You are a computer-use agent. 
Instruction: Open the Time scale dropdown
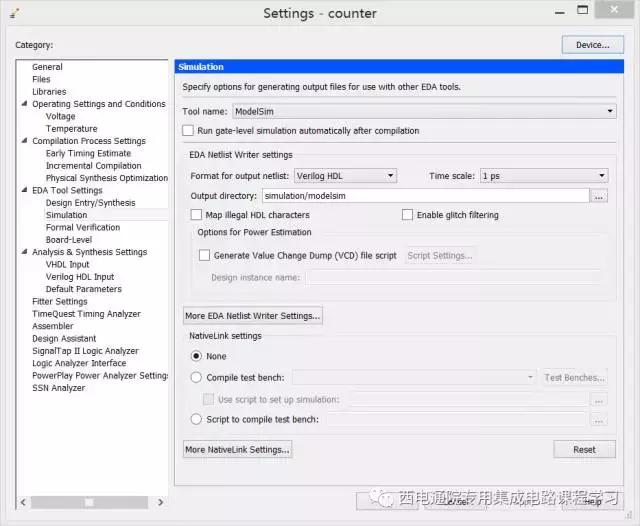(x=544, y=176)
